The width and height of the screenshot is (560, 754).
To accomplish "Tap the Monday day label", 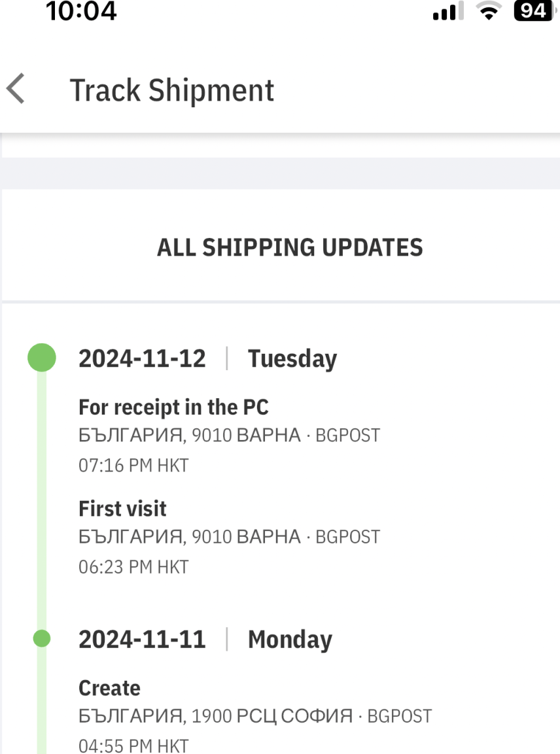I will click(289, 640).
